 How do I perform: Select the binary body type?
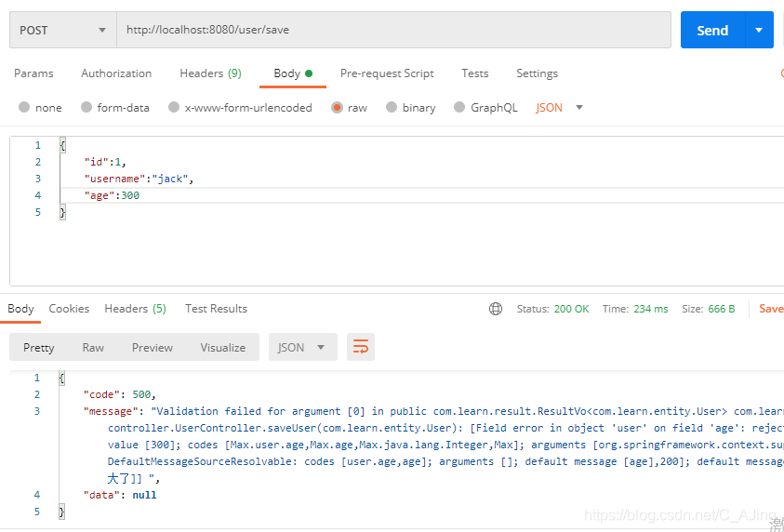(x=411, y=108)
